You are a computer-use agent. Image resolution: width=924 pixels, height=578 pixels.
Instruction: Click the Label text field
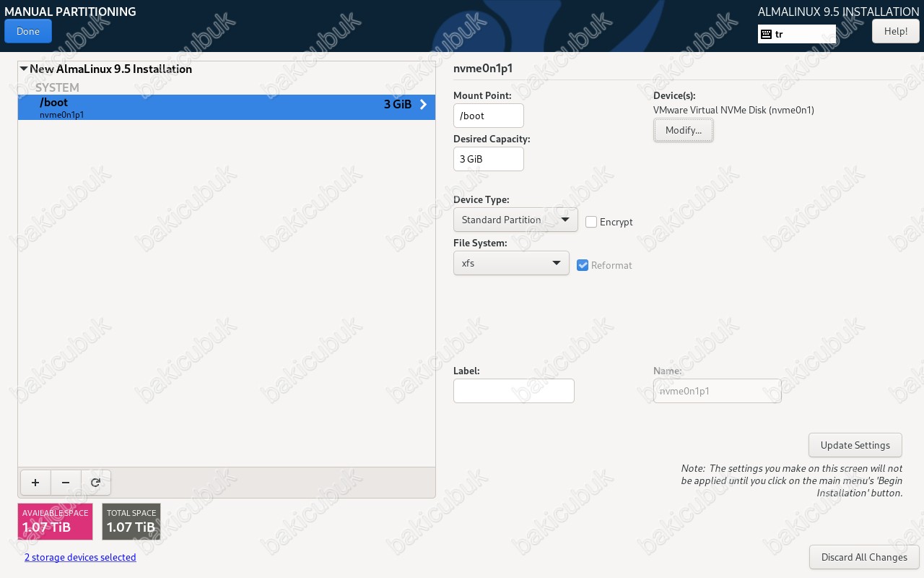point(514,391)
